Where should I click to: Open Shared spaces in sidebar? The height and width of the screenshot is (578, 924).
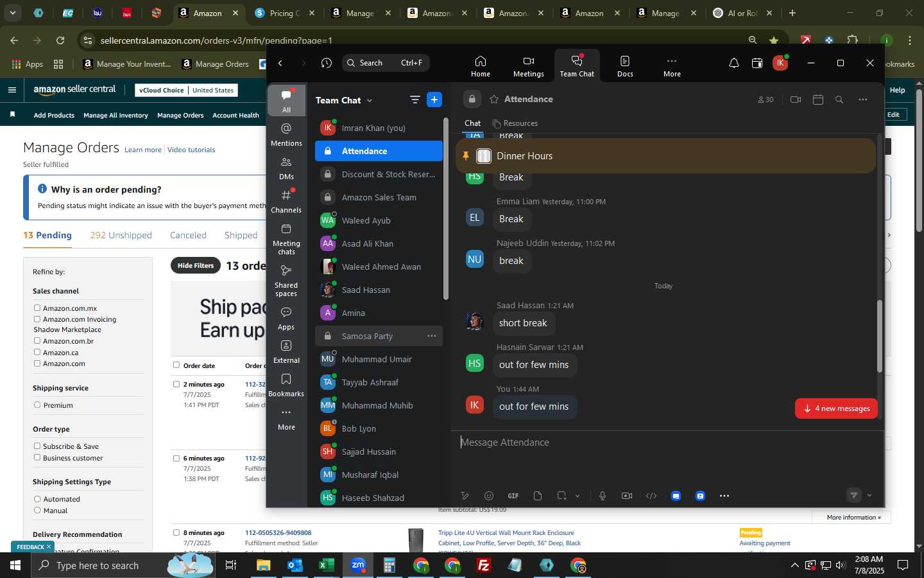point(286,281)
